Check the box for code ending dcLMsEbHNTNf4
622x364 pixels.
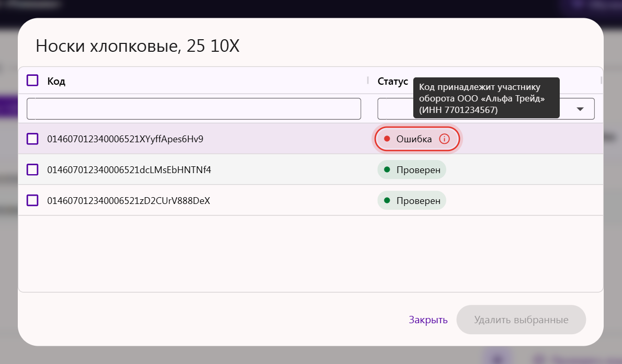32,169
